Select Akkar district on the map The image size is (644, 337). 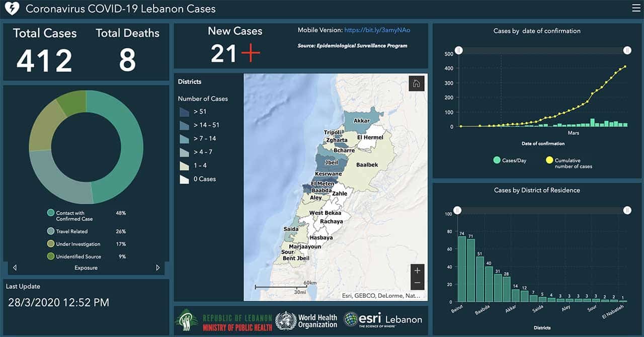[x=361, y=120]
